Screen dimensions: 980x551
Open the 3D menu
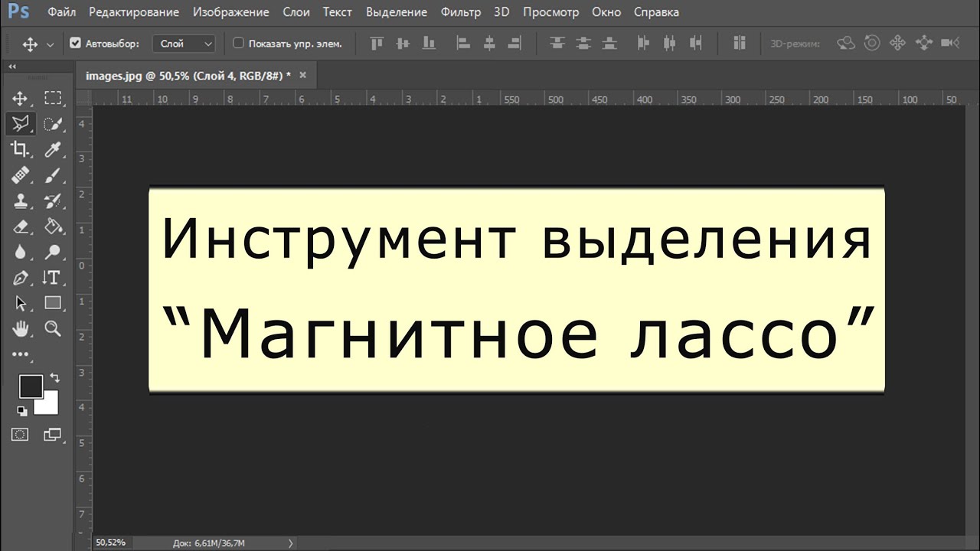click(501, 12)
